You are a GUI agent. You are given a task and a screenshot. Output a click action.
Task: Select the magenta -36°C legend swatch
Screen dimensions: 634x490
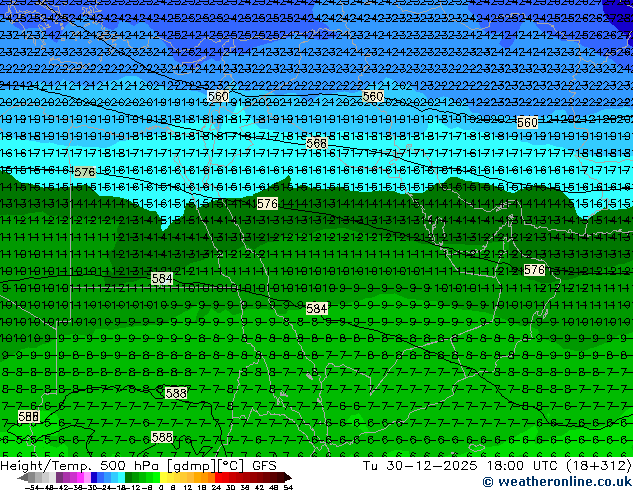pos(80,477)
